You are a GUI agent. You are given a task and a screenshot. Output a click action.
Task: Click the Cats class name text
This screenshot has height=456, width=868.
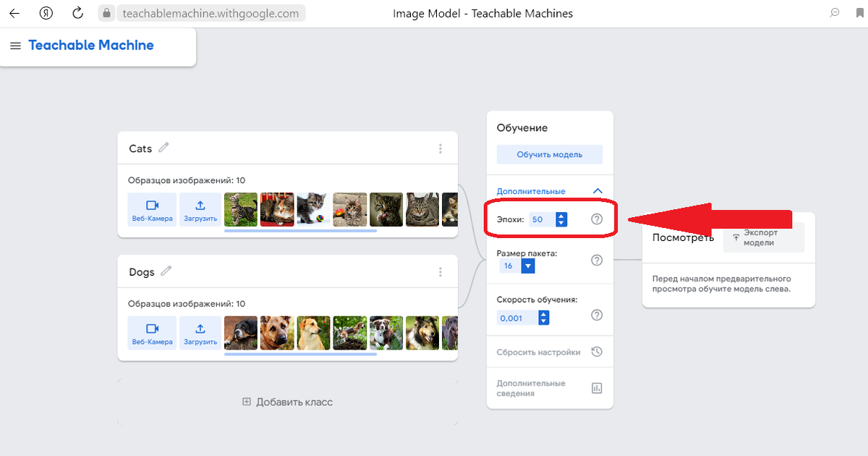(x=140, y=148)
